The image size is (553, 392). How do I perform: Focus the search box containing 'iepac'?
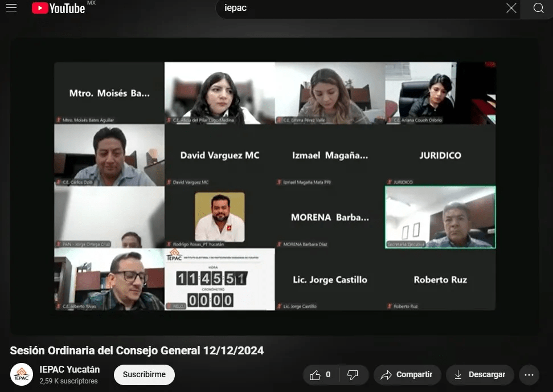coord(359,8)
